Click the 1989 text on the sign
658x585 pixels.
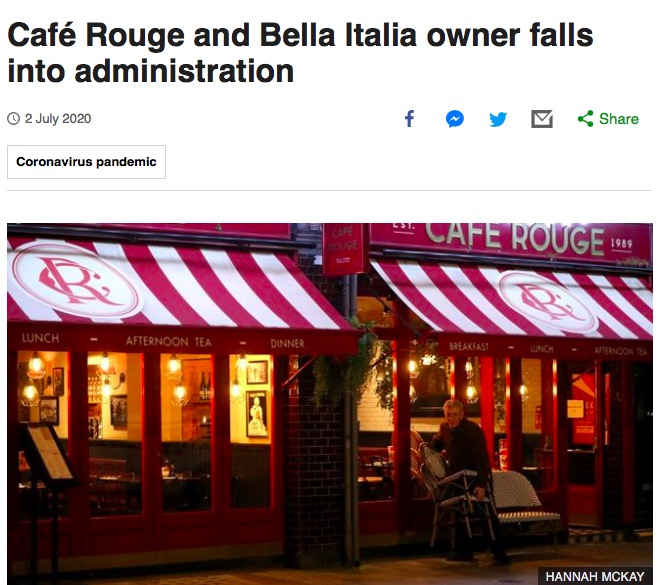point(621,243)
